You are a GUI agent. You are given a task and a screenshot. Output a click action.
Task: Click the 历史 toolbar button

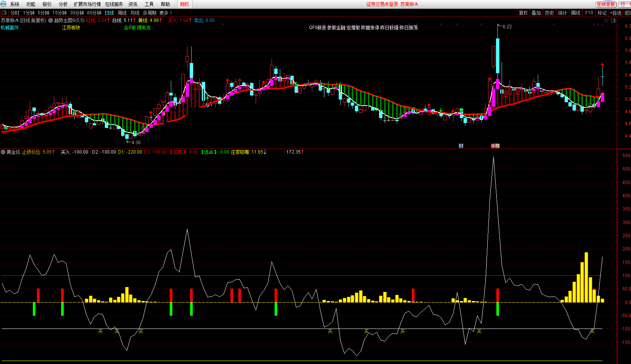[x=550, y=13]
